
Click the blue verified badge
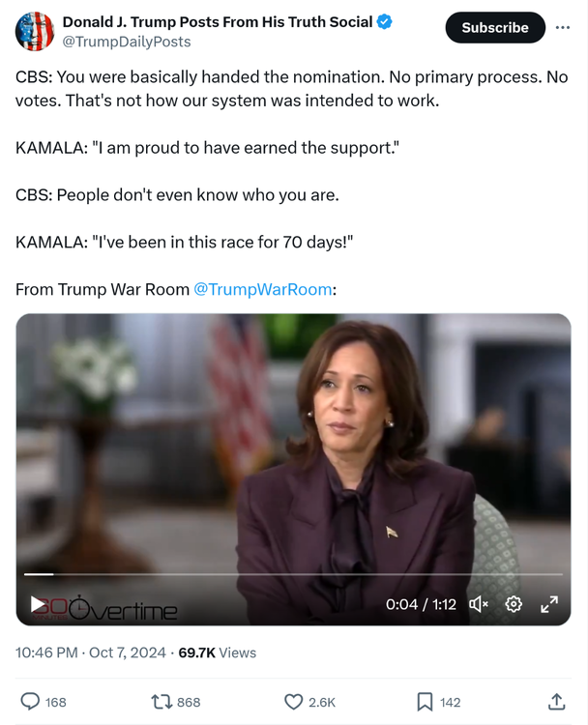point(384,21)
